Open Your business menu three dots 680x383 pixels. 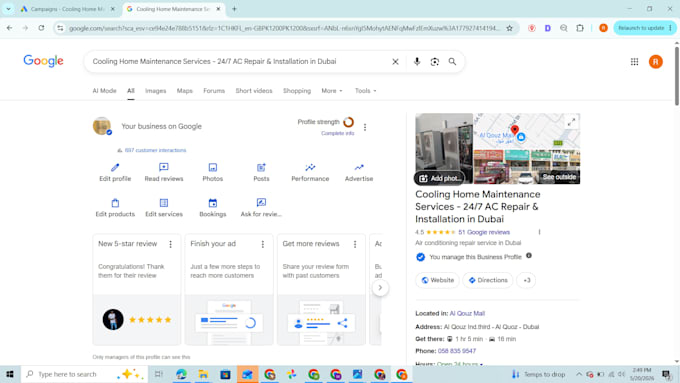tap(365, 127)
